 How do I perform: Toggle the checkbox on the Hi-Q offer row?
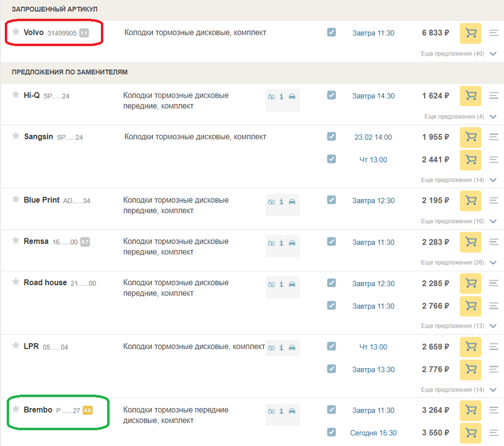(331, 95)
